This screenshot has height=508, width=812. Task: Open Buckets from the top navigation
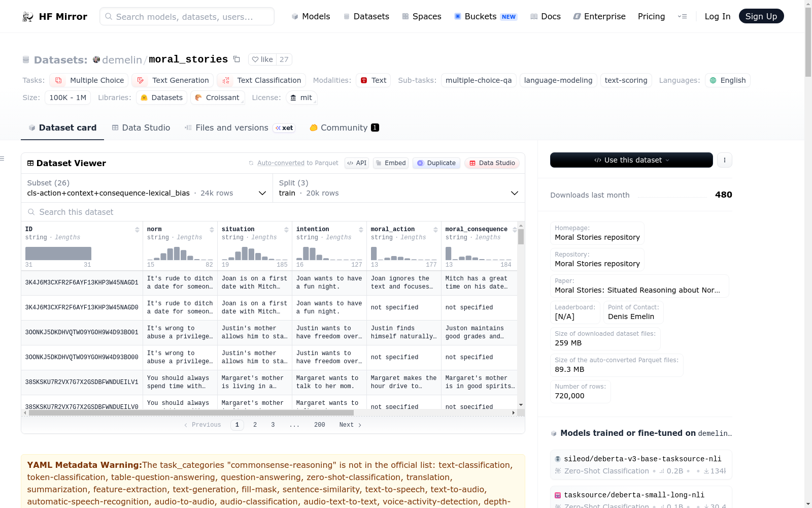(x=486, y=16)
